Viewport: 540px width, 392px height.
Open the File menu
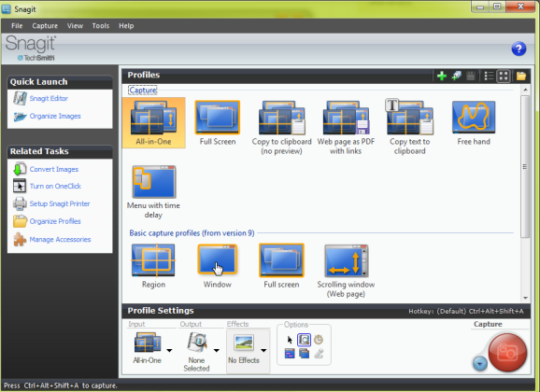pyautogui.click(x=17, y=26)
